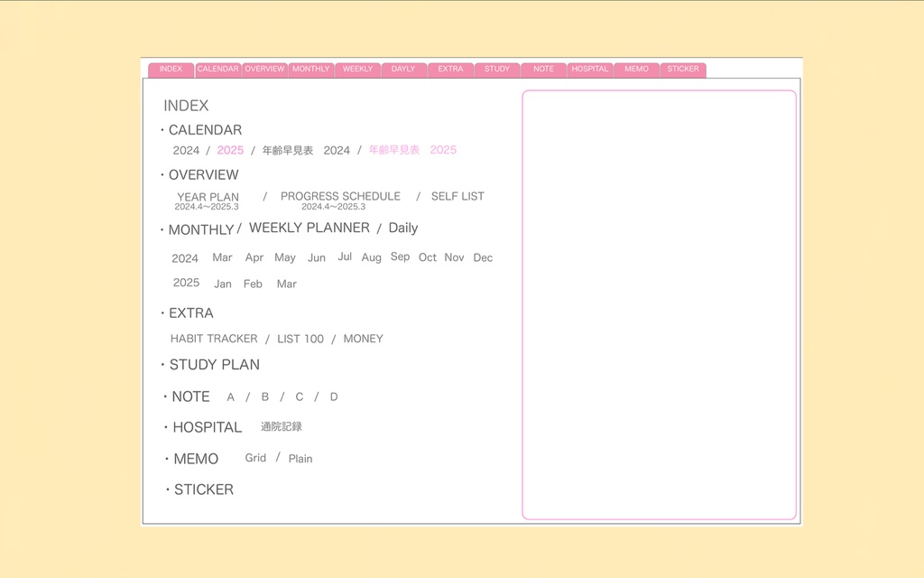Select the OVERVIEW tab at the top
The height and width of the screenshot is (578, 924).
coord(264,70)
